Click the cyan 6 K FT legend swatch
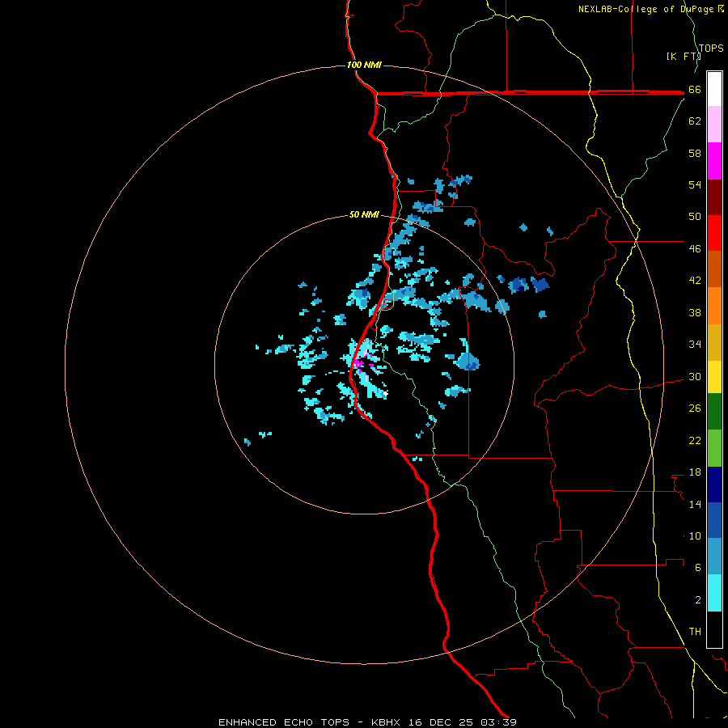This screenshot has width=728, height=728. 714,593
